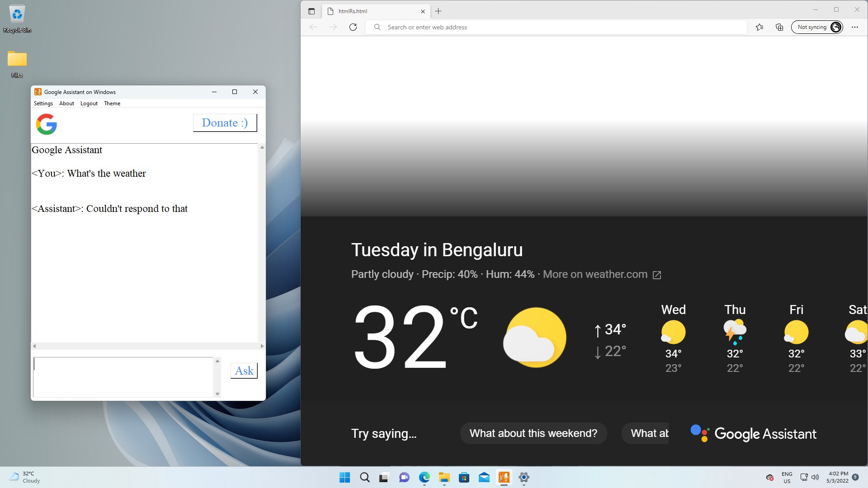868x488 pixels.
Task: Click the right arrow of horizontal scrollbar
Action: (x=262, y=346)
